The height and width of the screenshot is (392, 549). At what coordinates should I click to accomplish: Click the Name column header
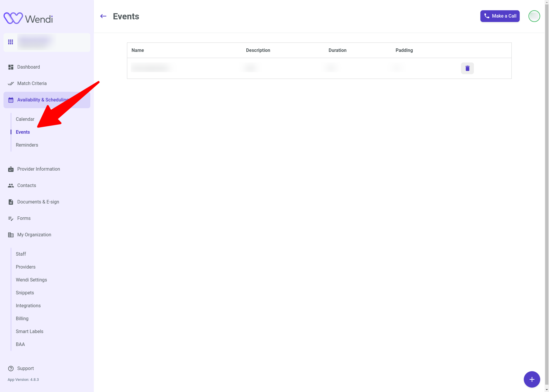coord(138,50)
